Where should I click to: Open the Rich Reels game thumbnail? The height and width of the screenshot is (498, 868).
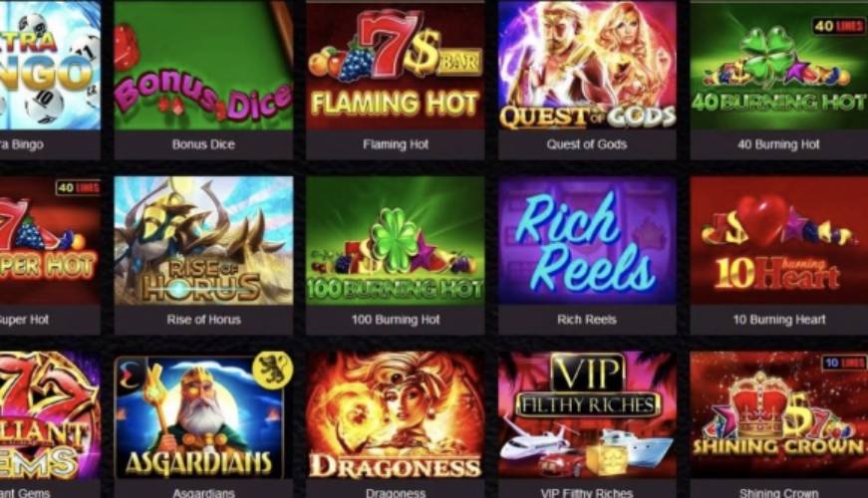(x=587, y=241)
